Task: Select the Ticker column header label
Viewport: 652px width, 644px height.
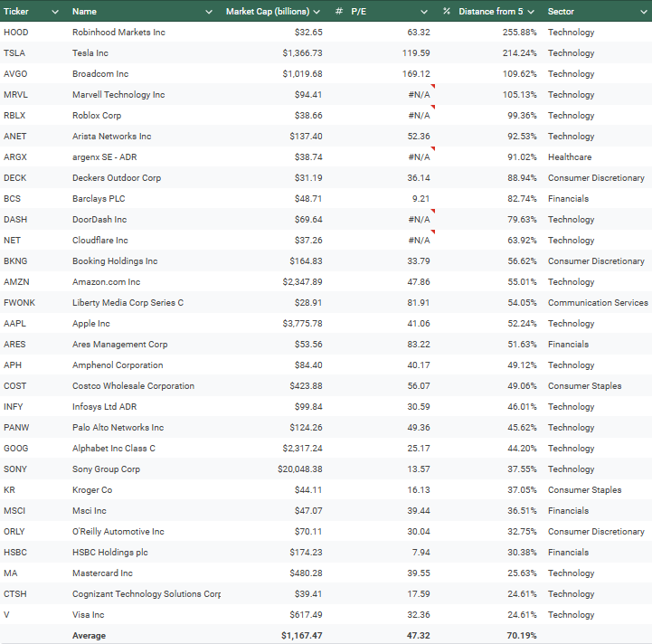Action: 16,11
